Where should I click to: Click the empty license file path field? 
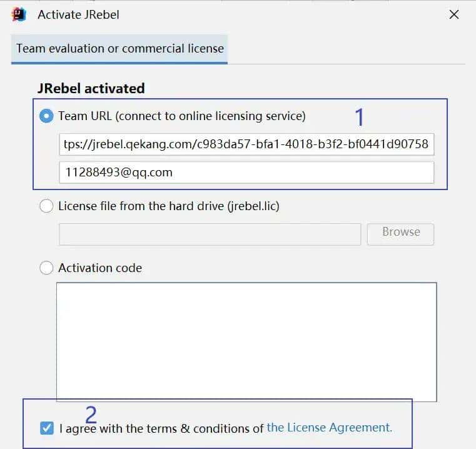[210, 234]
